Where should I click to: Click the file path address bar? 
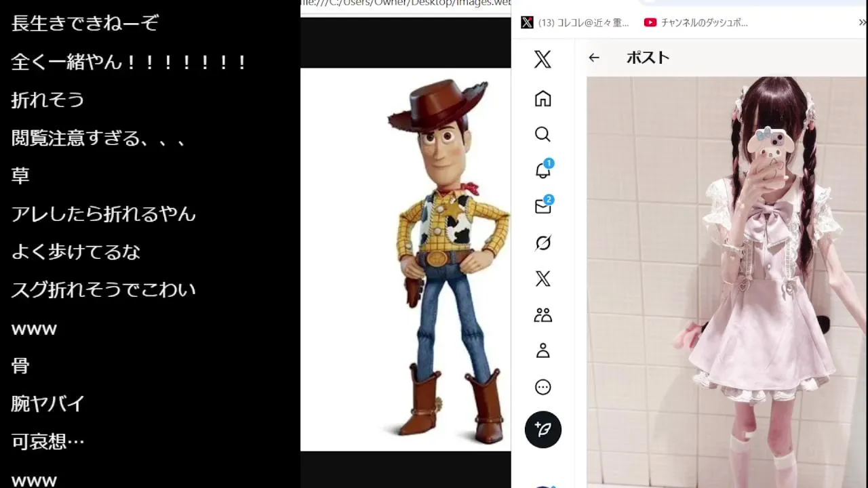click(x=406, y=3)
